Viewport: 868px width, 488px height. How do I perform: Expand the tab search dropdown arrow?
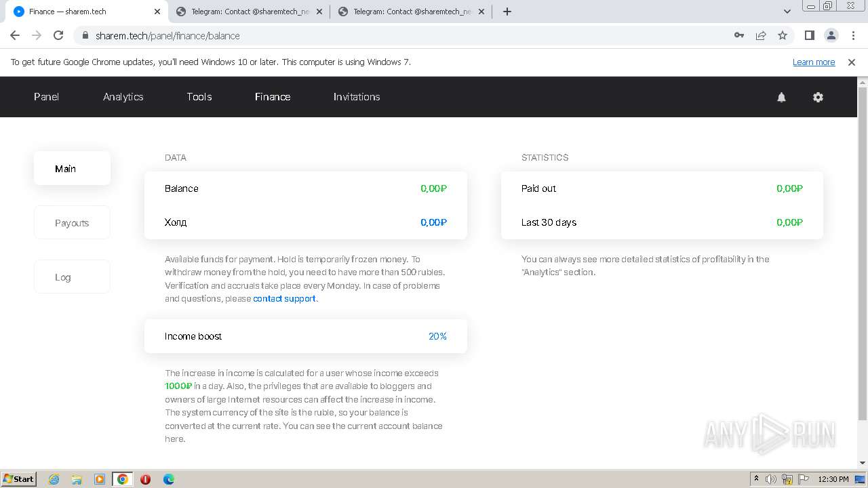[x=787, y=12]
